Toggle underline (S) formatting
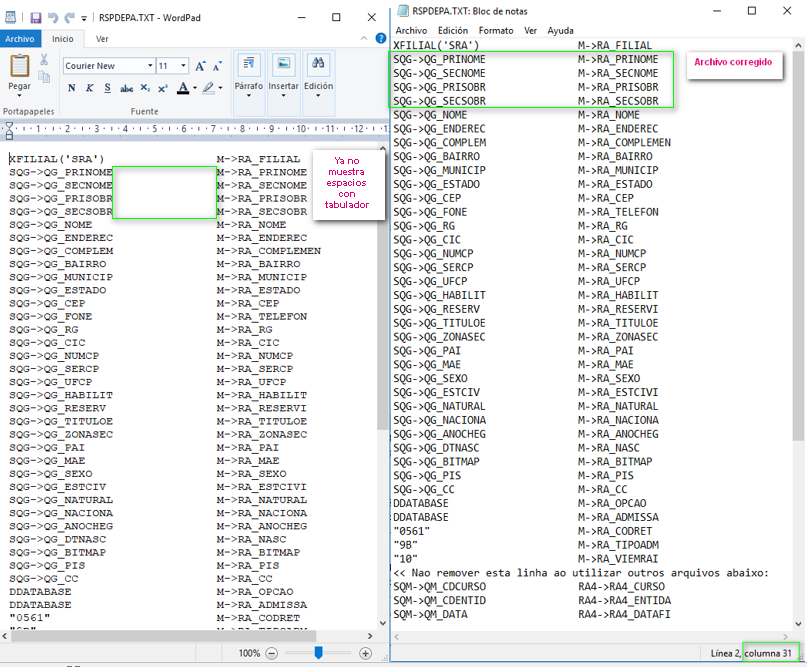The height and width of the screenshot is (667, 807). point(107,88)
